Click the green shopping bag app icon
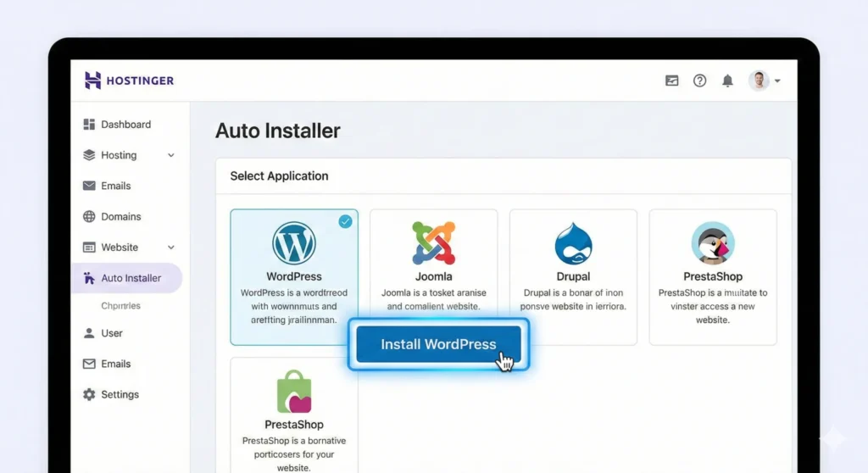 (293, 391)
